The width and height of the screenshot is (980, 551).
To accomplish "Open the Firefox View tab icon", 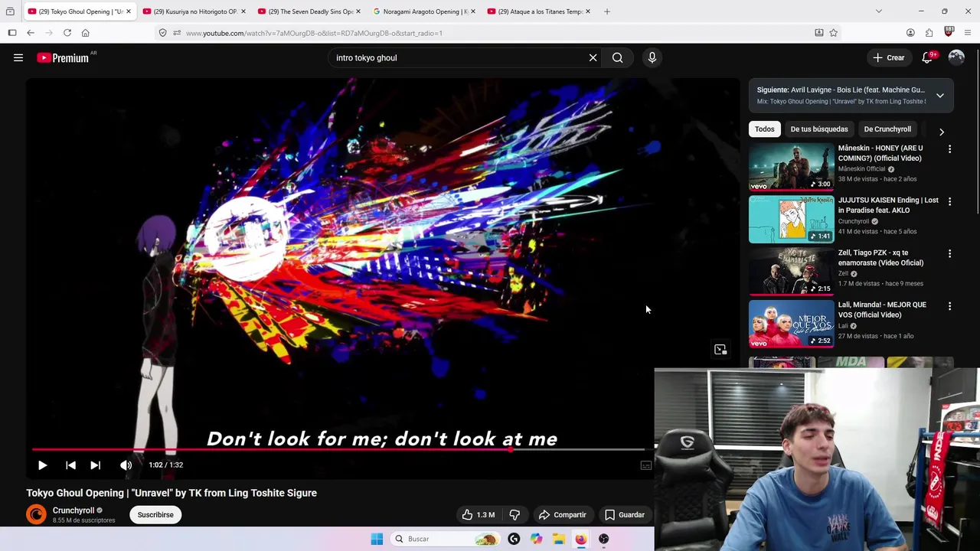I will tap(10, 11).
